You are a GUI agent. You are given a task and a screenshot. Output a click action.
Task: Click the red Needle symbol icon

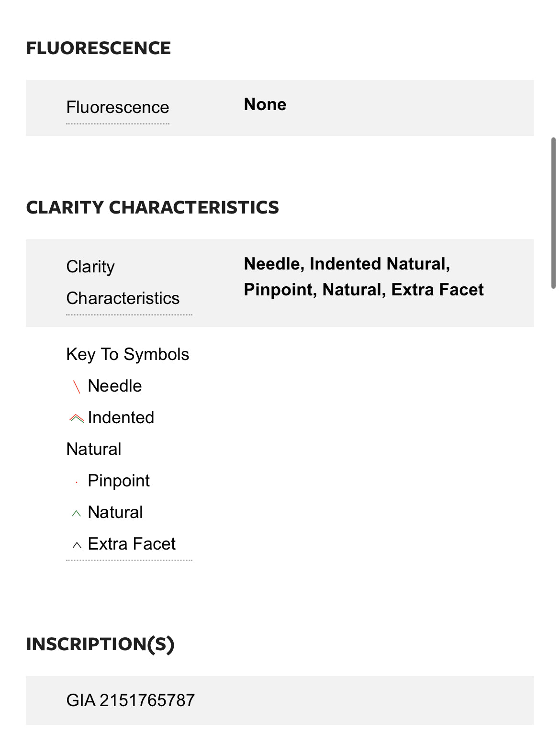77,387
